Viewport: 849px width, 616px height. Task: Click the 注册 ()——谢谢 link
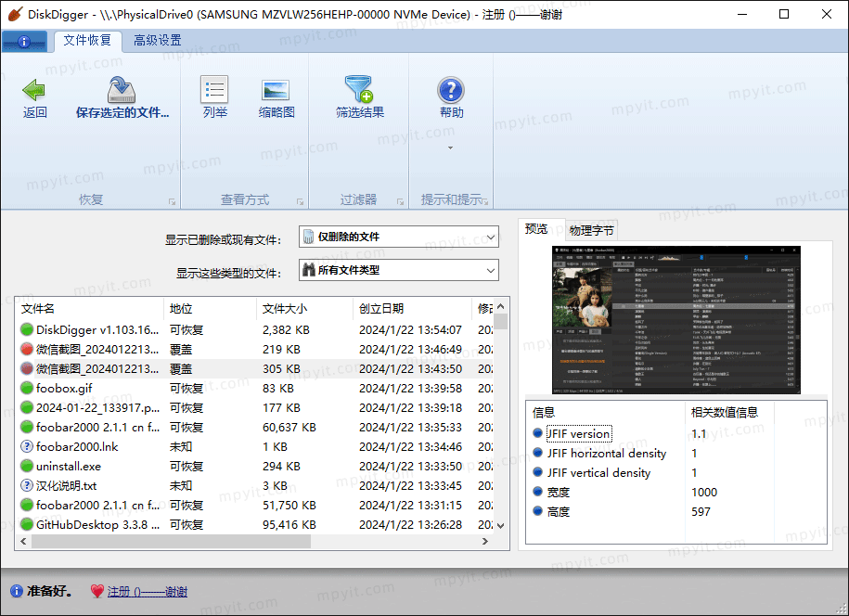coord(148,592)
